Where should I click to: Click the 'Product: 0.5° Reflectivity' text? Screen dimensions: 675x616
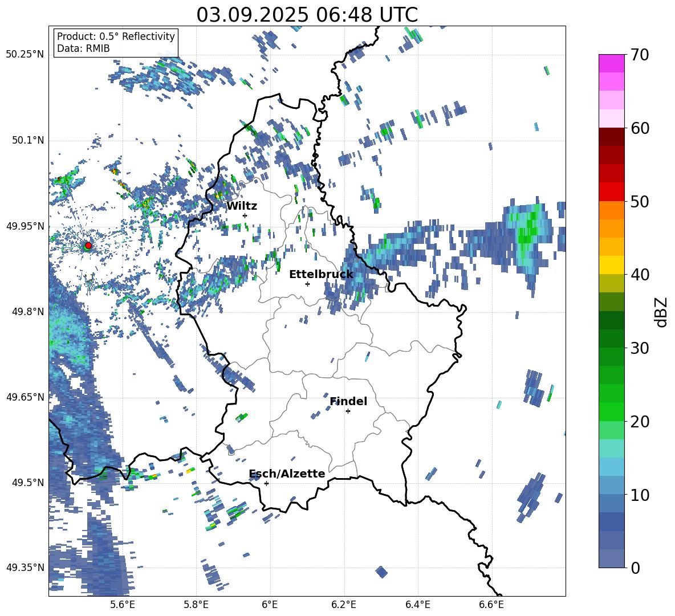[116, 36]
